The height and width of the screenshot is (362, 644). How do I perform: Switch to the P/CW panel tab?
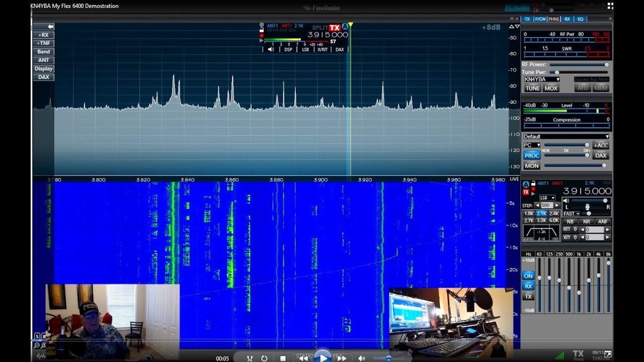pos(540,19)
